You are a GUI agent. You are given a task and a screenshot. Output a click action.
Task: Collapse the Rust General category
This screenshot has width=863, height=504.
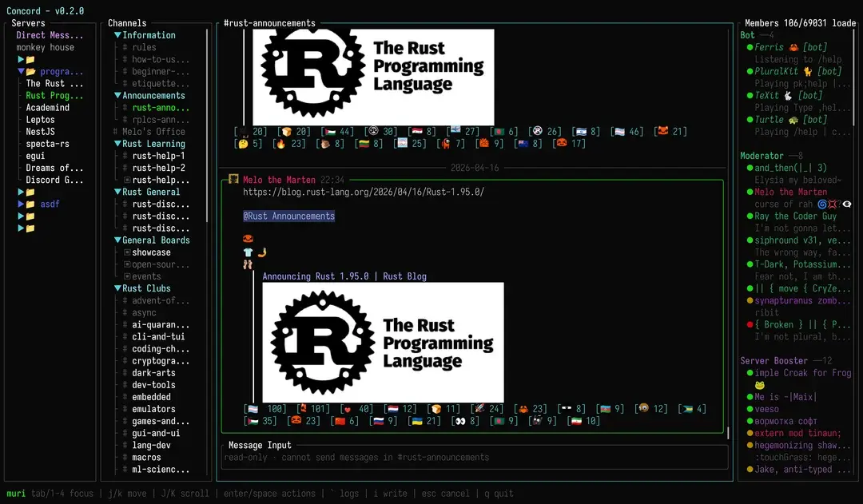click(117, 192)
